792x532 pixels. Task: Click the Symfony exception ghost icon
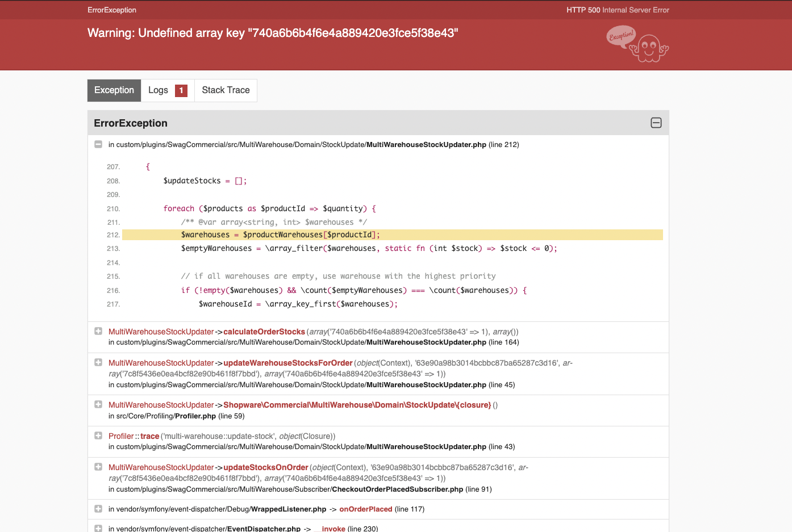(x=638, y=44)
